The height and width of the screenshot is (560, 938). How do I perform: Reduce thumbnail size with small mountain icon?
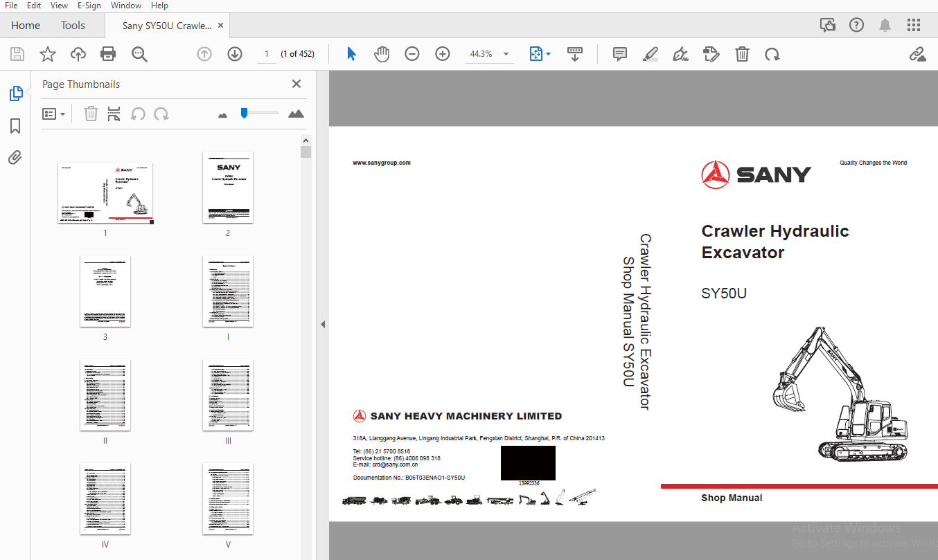pyautogui.click(x=222, y=115)
